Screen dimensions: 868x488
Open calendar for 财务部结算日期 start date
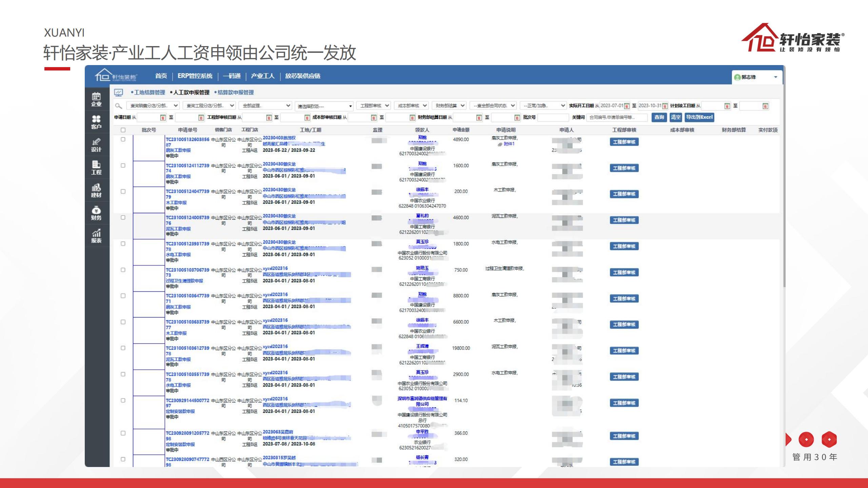479,118
